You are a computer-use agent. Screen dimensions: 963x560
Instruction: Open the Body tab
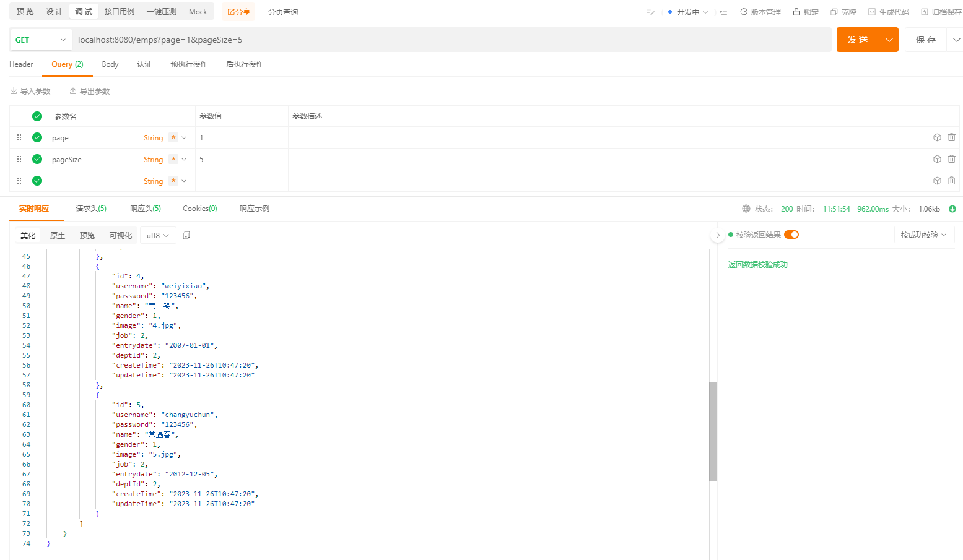[110, 64]
